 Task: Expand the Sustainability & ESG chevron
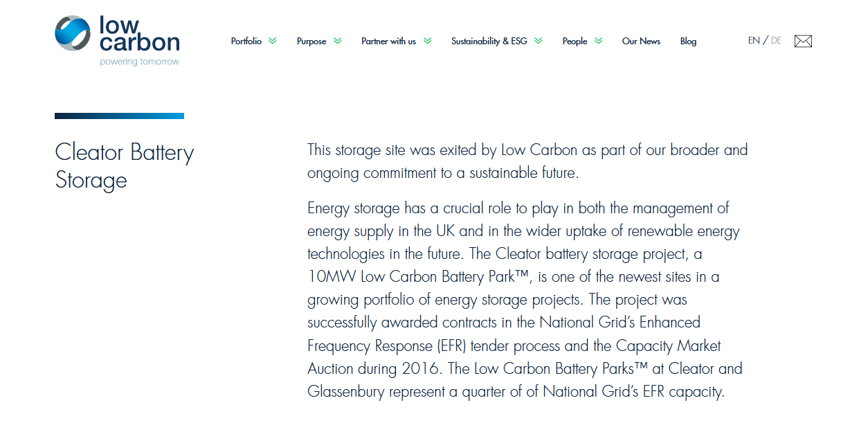click(x=539, y=40)
